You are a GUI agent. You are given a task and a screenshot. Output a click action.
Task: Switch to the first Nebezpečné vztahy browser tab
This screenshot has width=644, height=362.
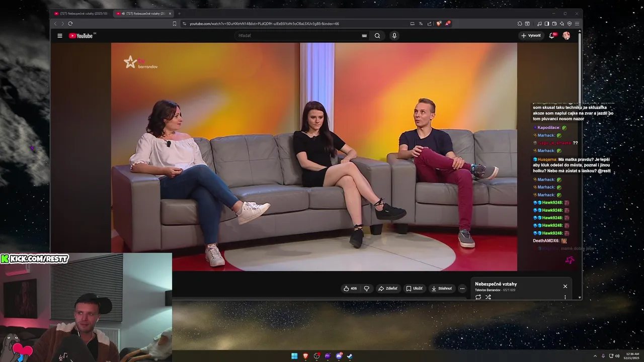(x=82, y=14)
